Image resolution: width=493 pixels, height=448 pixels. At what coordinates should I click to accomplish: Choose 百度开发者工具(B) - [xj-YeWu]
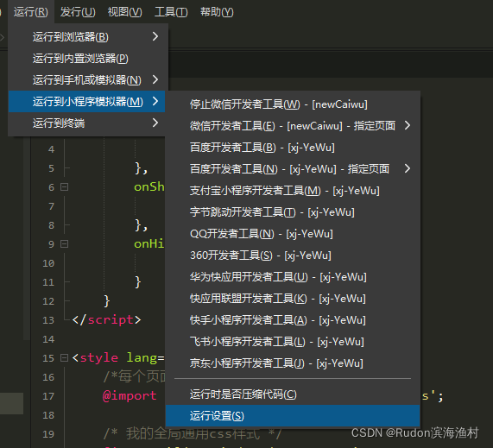click(293, 147)
